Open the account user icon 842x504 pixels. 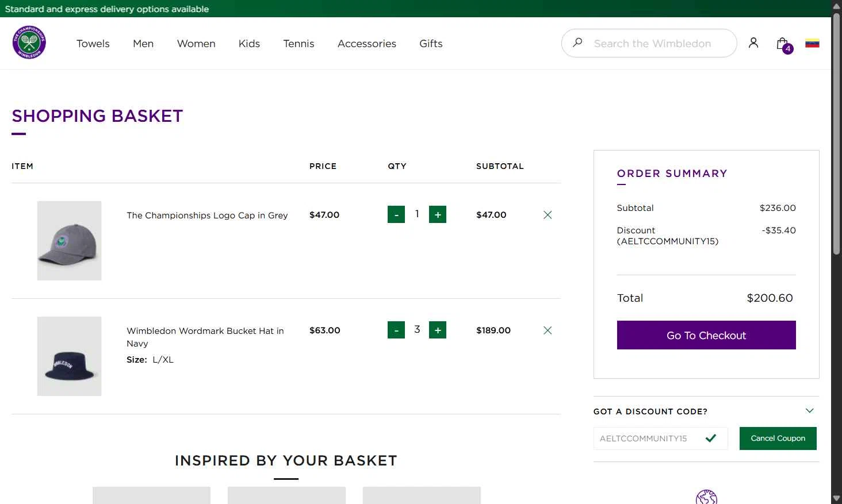[753, 43]
